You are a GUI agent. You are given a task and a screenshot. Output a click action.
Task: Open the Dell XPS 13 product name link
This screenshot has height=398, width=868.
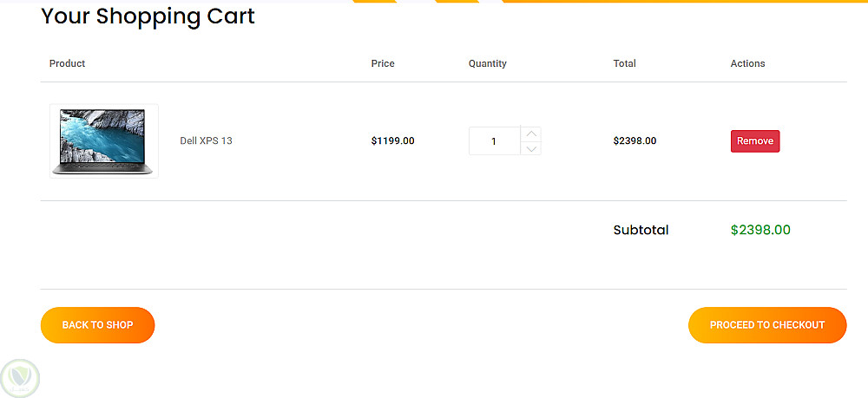coord(206,140)
